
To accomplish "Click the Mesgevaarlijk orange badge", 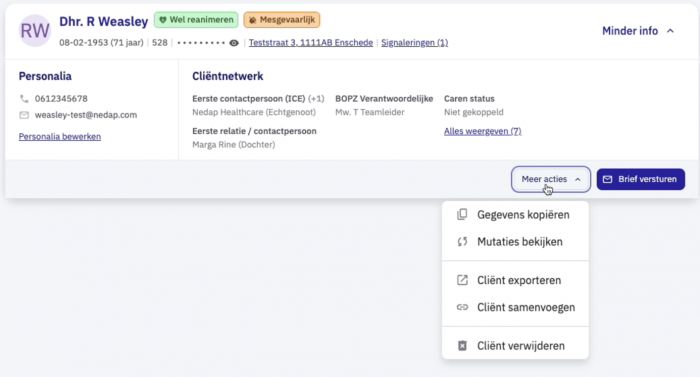I will (282, 20).
